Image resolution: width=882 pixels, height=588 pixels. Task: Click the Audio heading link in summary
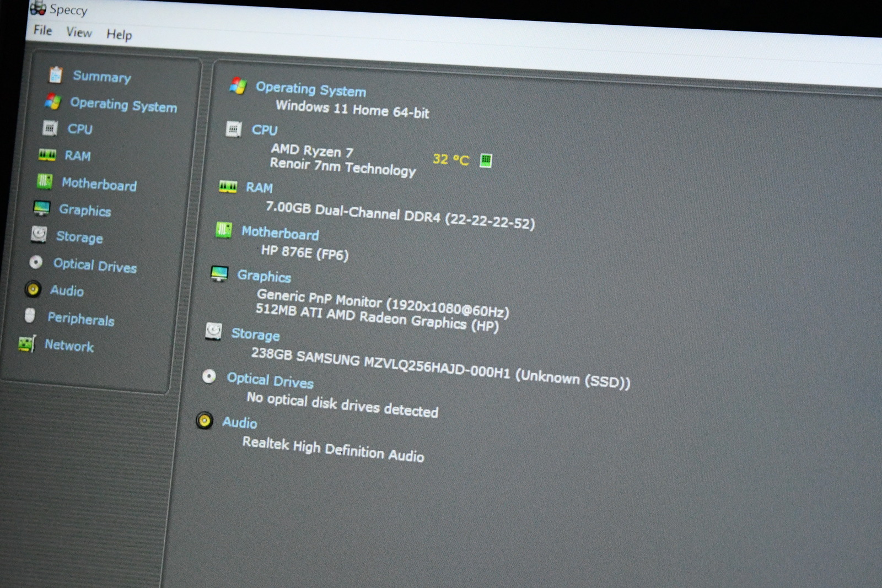(240, 423)
